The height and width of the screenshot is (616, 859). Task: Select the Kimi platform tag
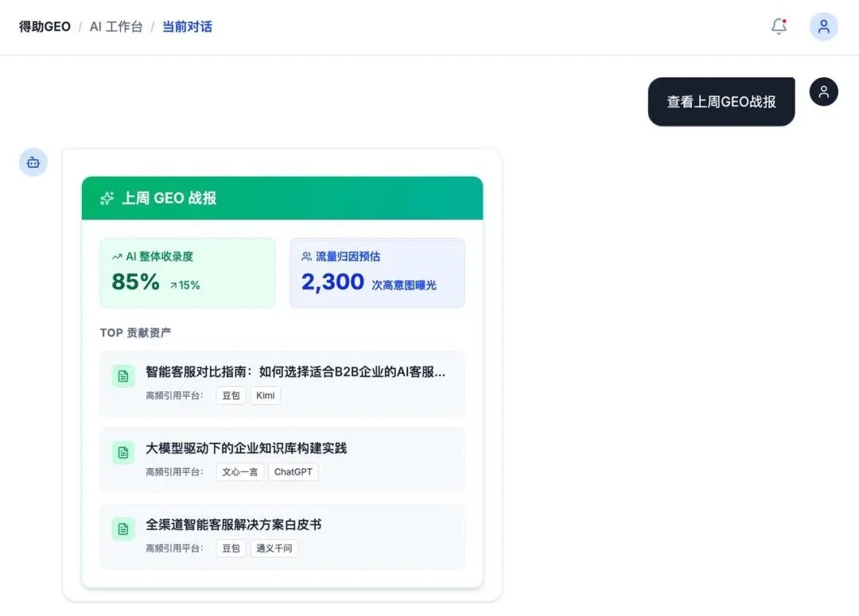265,395
